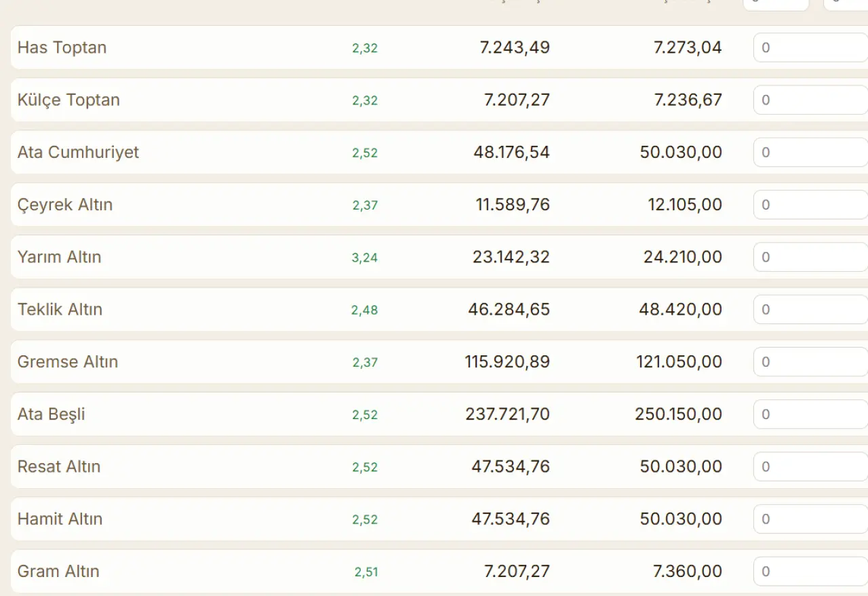Open the Gram Altın row name
This screenshot has width=868, height=596.
[58, 572]
